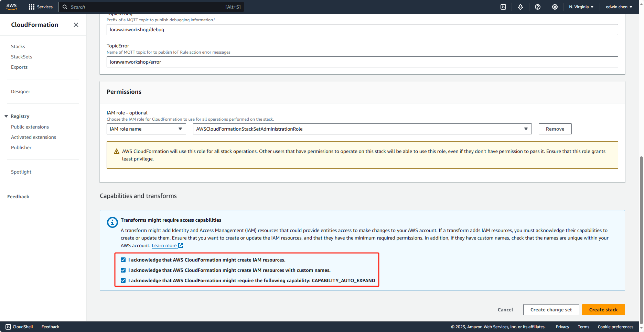
Task: Open the AWS home logo
Action: (x=11, y=7)
